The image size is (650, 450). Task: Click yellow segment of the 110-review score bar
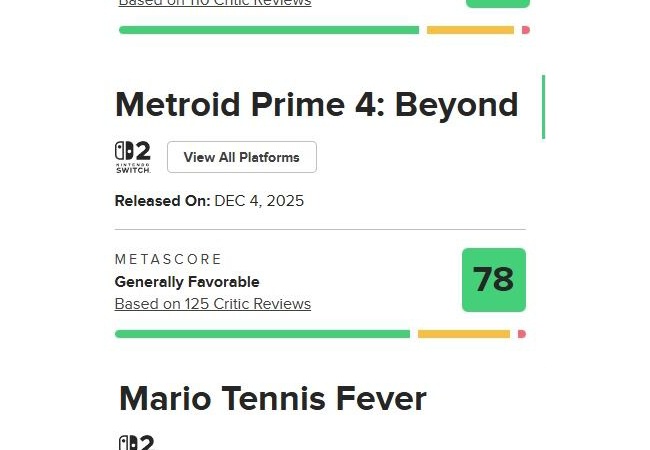click(x=470, y=30)
